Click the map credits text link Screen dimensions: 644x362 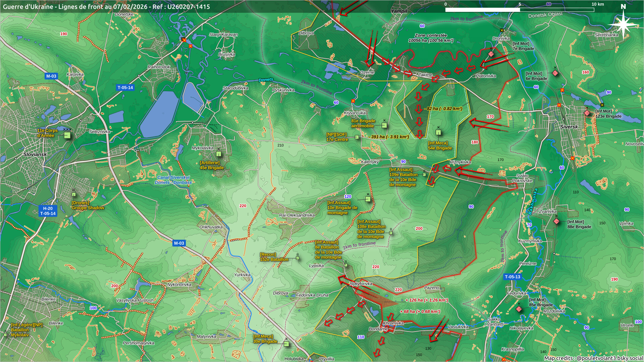point(593,358)
